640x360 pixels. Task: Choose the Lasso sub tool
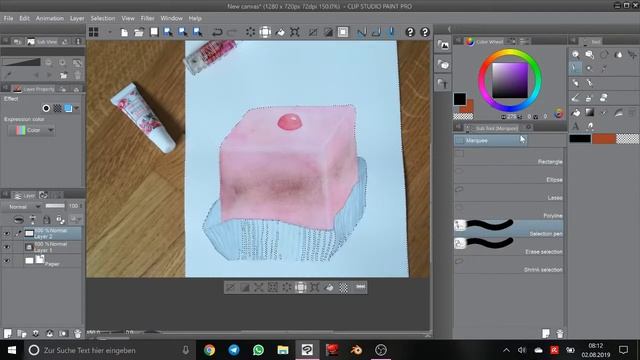(x=509, y=193)
